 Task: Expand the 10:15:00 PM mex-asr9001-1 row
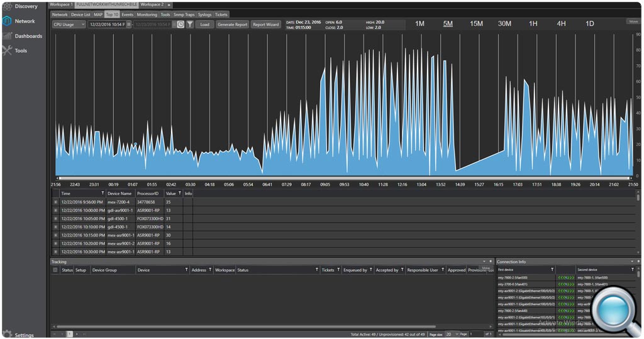tap(55, 235)
